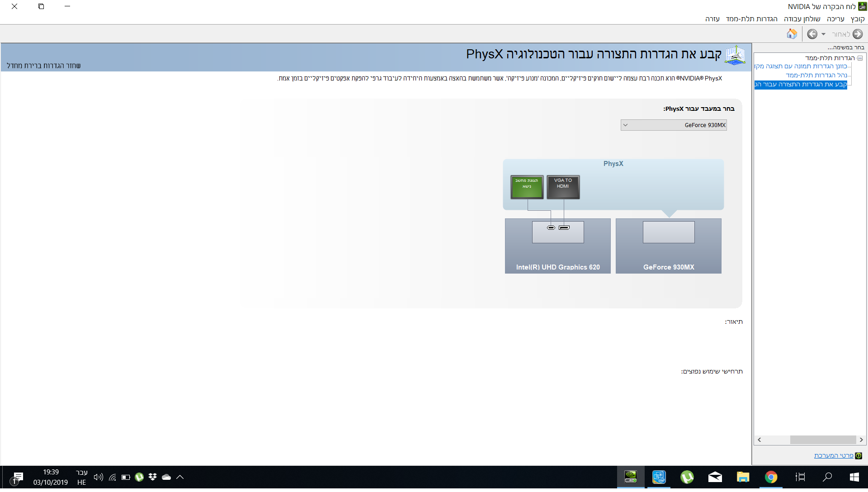Open the PhysX processor GeForce 930MX dropdown
868x492 pixels.
pyautogui.click(x=674, y=125)
